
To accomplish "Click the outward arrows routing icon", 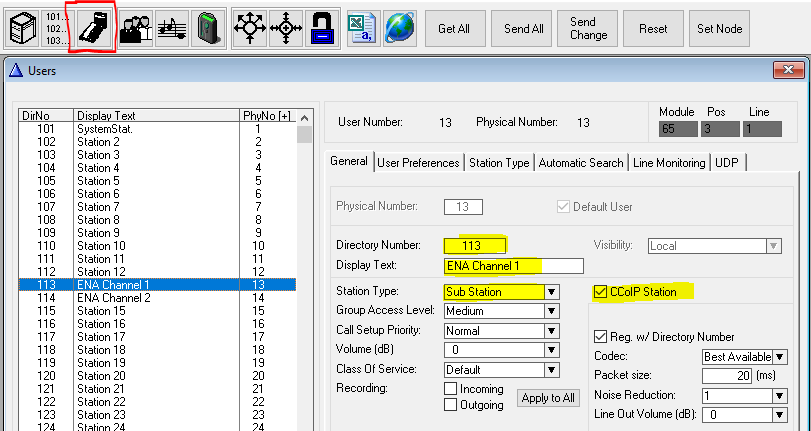I will (250, 28).
